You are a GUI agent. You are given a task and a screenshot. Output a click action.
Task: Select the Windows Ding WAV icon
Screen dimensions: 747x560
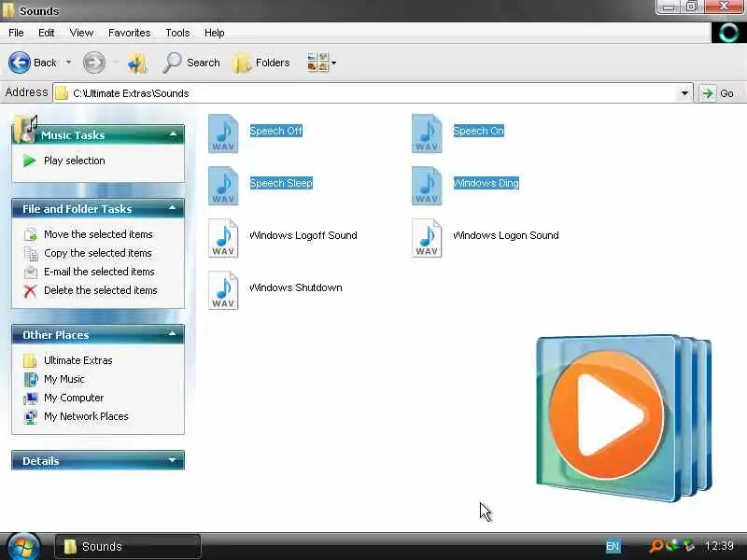click(x=427, y=186)
